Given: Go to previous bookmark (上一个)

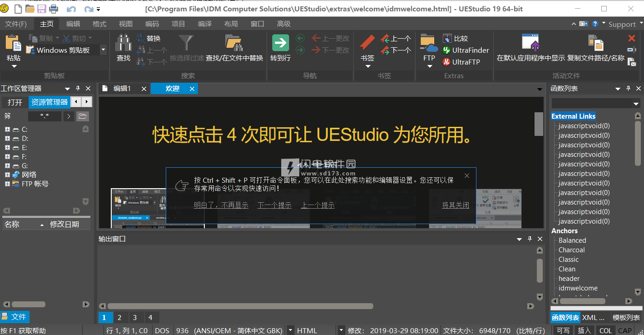Looking at the screenshot, I should point(396,39).
